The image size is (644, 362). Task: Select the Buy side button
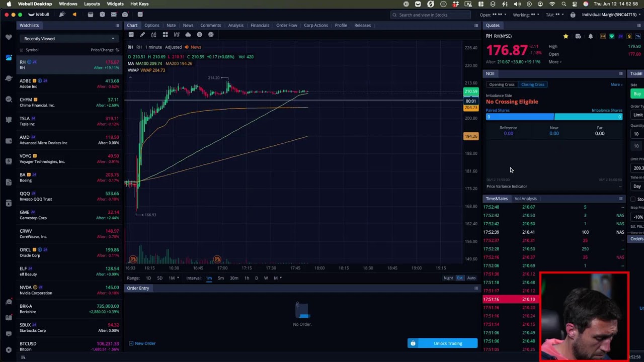pos(637,94)
